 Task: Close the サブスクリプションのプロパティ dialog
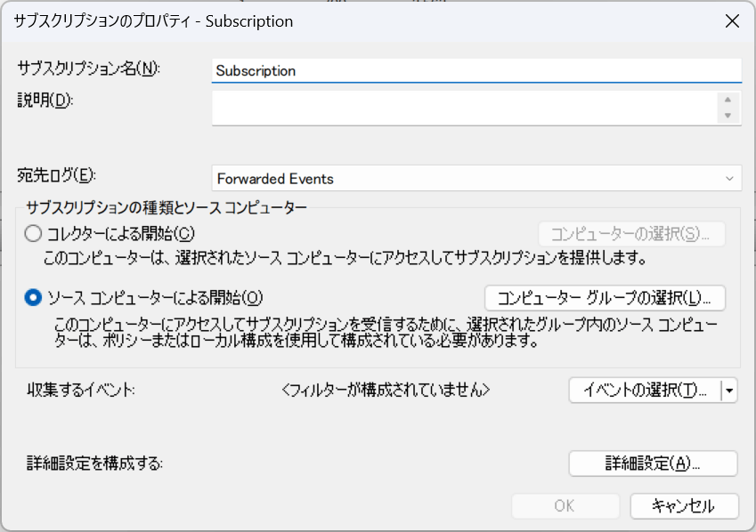pyautogui.click(x=732, y=21)
